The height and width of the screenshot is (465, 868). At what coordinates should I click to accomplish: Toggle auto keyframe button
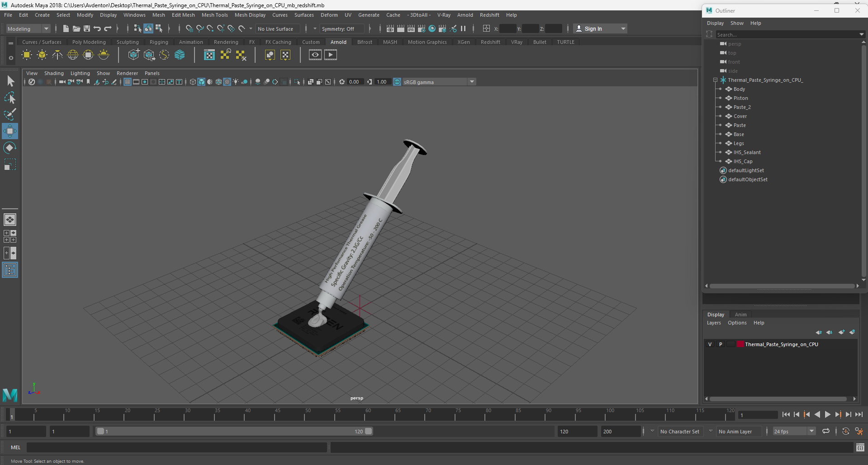pyautogui.click(x=846, y=431)
